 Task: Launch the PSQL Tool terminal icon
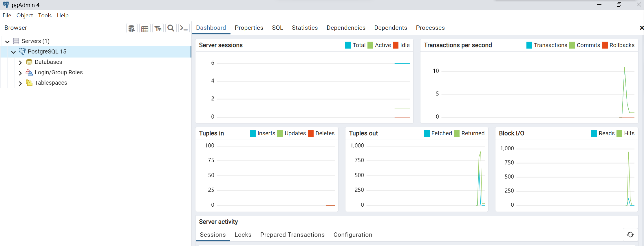[x=184, y=28]
